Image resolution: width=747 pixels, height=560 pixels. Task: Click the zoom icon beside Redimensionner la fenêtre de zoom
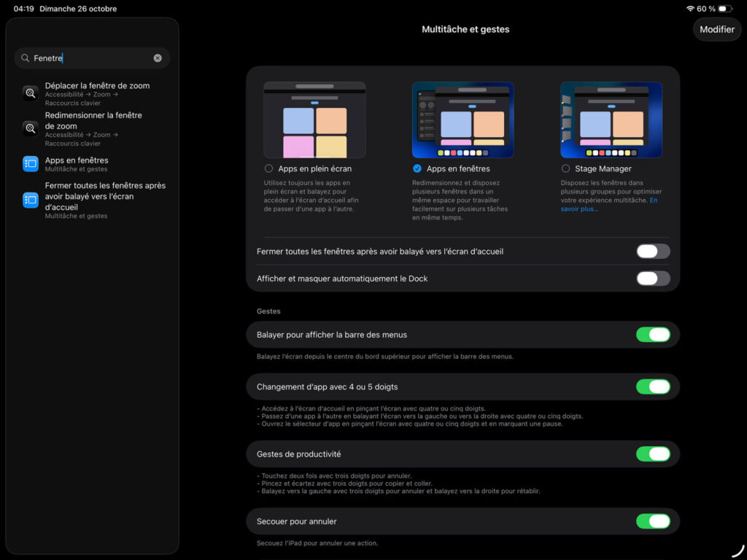coord(30,128)
